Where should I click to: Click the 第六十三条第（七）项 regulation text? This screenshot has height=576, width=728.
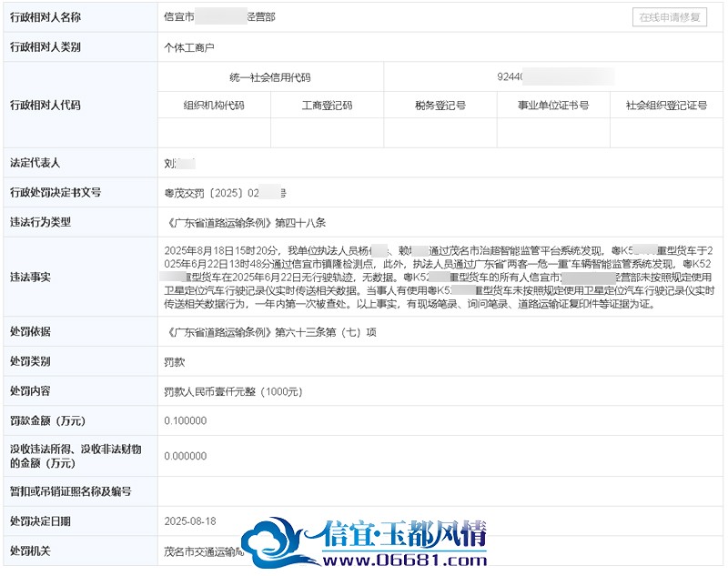(326, 332)
